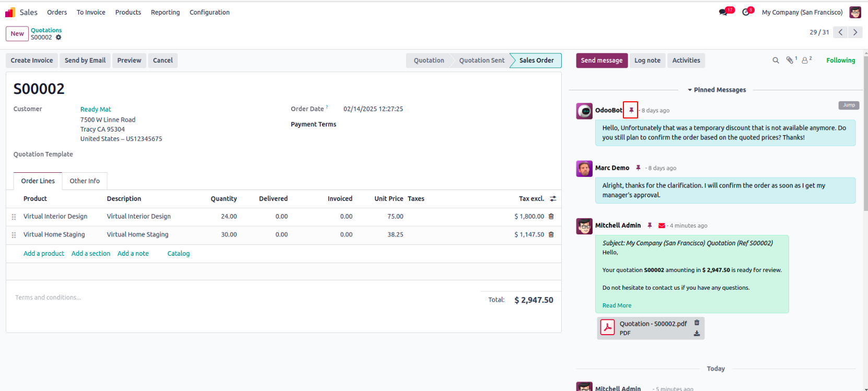Cancel the sales order
868x391 pixels.
tap(163, 61)
